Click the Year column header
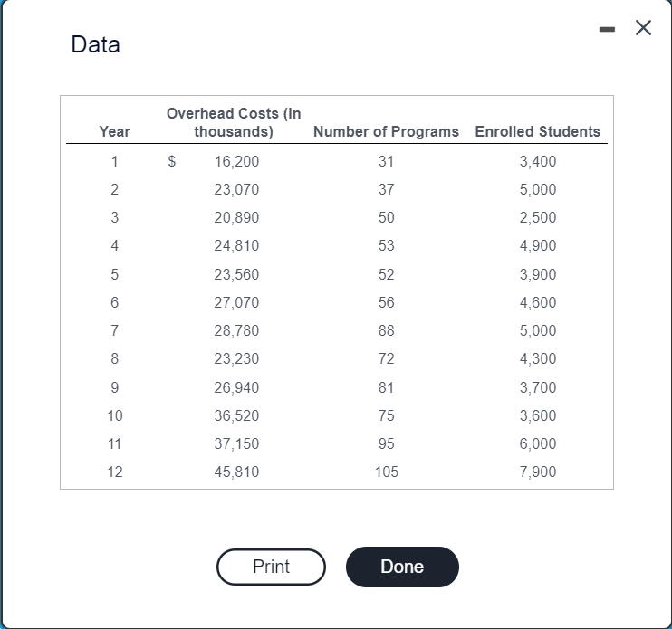This screenshot has height=629, width=672. coord(114,131)
